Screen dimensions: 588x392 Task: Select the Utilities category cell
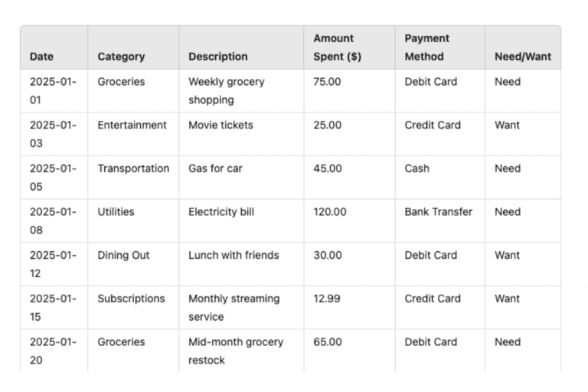[x=116, y=212]
